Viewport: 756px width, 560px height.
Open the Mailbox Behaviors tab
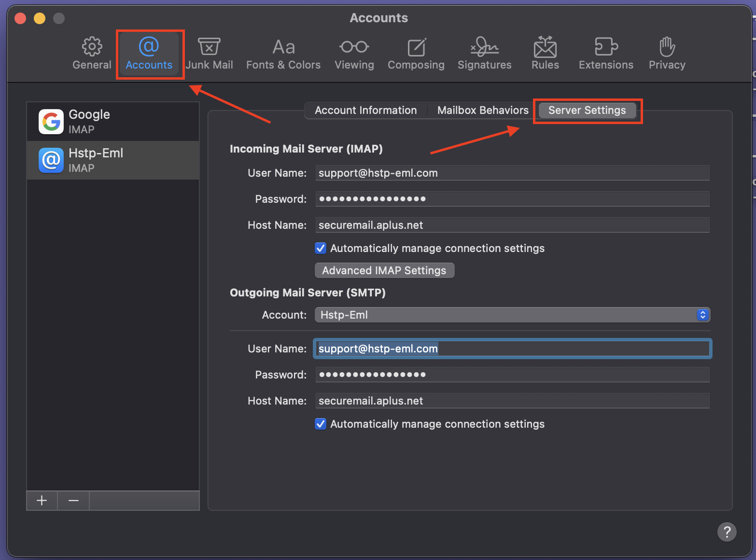483,111
